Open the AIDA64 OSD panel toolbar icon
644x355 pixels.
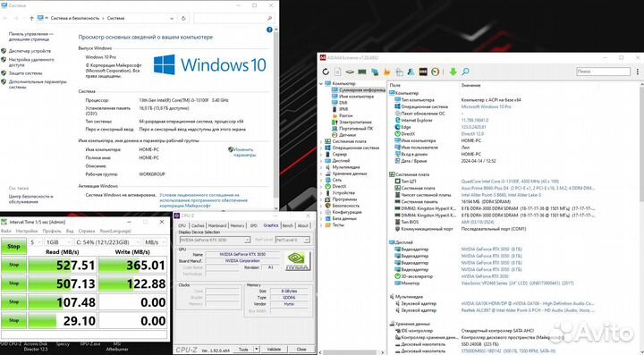coord(423,72)
